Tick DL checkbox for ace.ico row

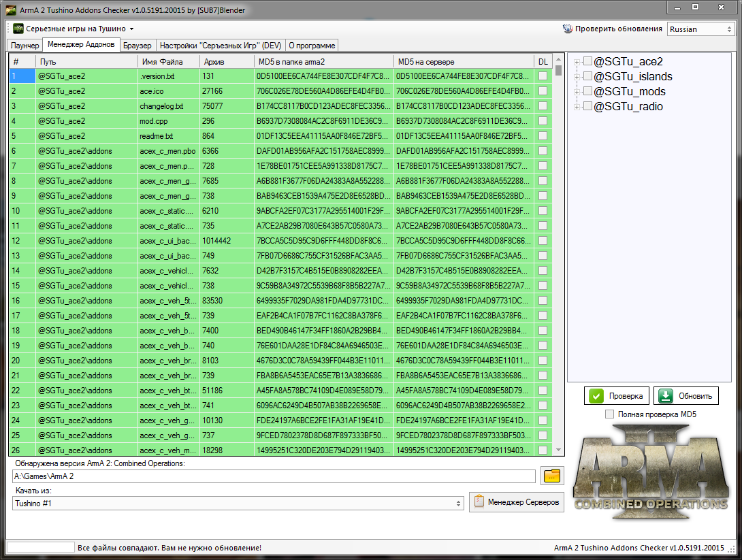pyautogui.click(x=543, y=90)
